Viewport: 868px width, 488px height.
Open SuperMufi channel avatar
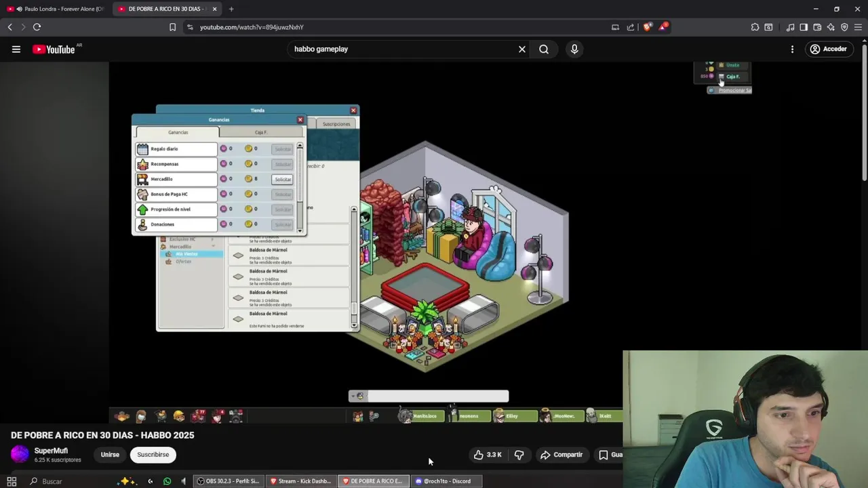click(x=20, y=454)
